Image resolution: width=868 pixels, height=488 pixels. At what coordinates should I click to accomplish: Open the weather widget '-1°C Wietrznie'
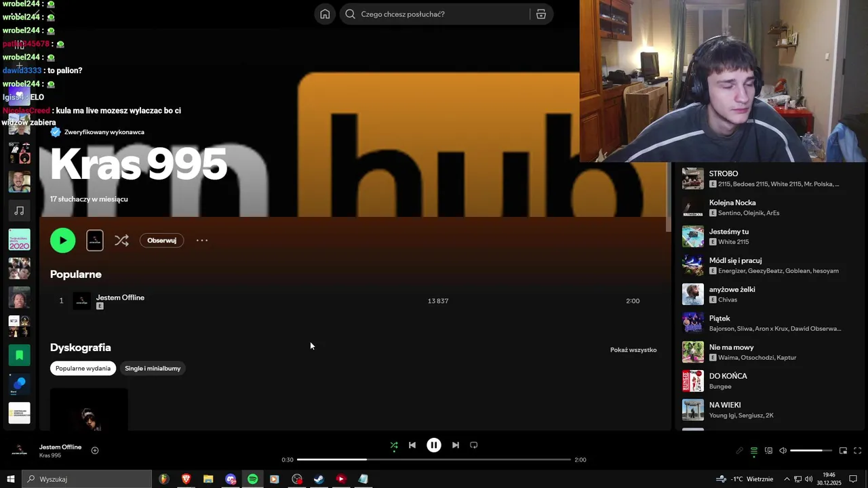[745, 479]
